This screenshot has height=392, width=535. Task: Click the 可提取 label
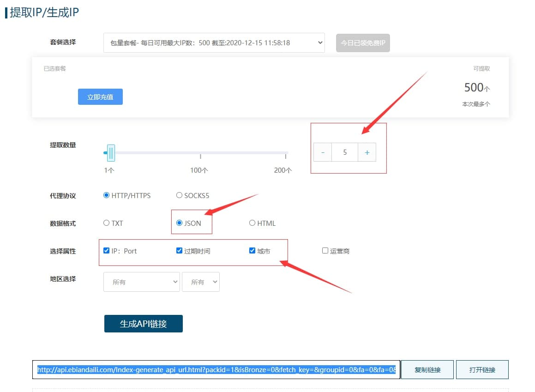tap(481, 69)
